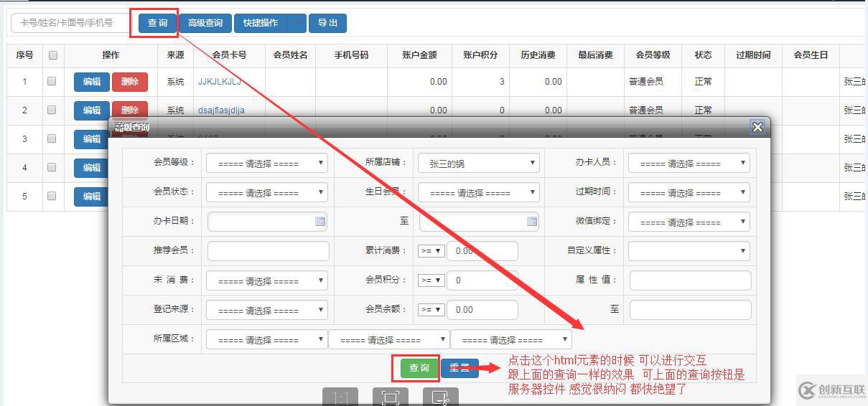Expand the 累计消费 comparison operator dropdown
Screen dimensions: 868x406
coord(431,251)
